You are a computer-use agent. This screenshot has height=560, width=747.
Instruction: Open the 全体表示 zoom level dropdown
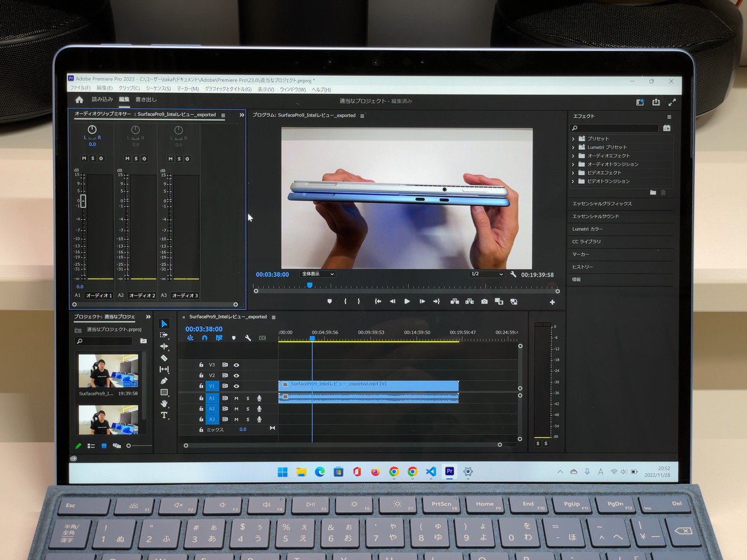click(317, 274)
